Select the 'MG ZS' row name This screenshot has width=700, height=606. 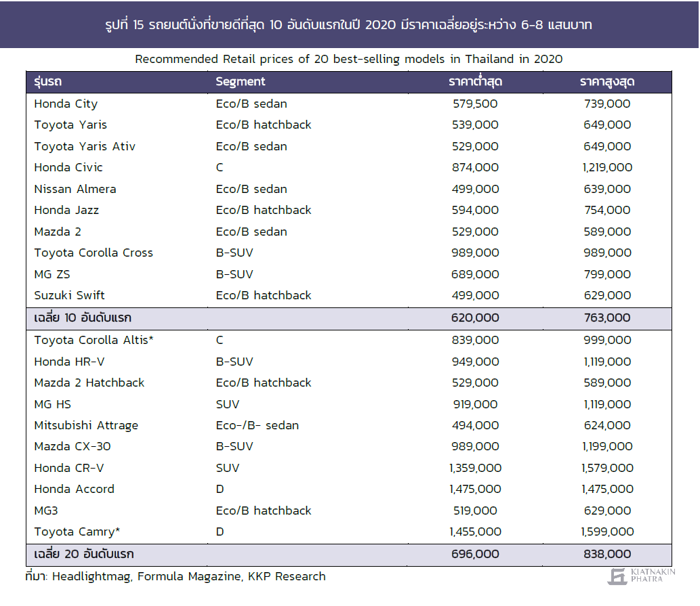52,274
